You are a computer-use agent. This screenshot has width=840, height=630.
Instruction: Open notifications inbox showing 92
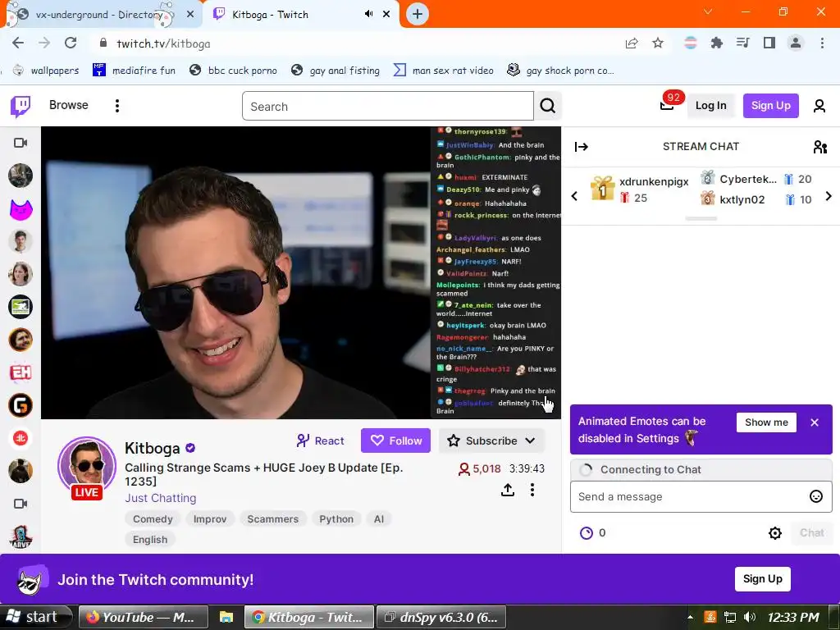[667, 104]
